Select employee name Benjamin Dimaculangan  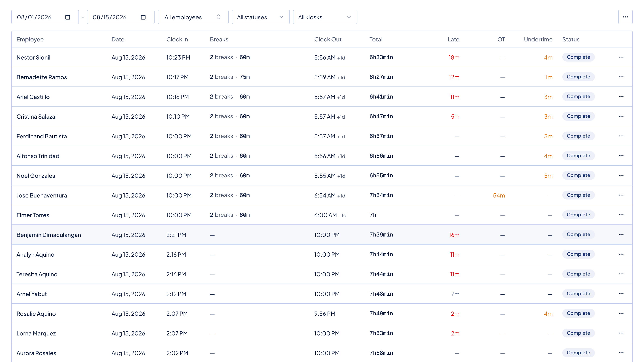[49, 235]
